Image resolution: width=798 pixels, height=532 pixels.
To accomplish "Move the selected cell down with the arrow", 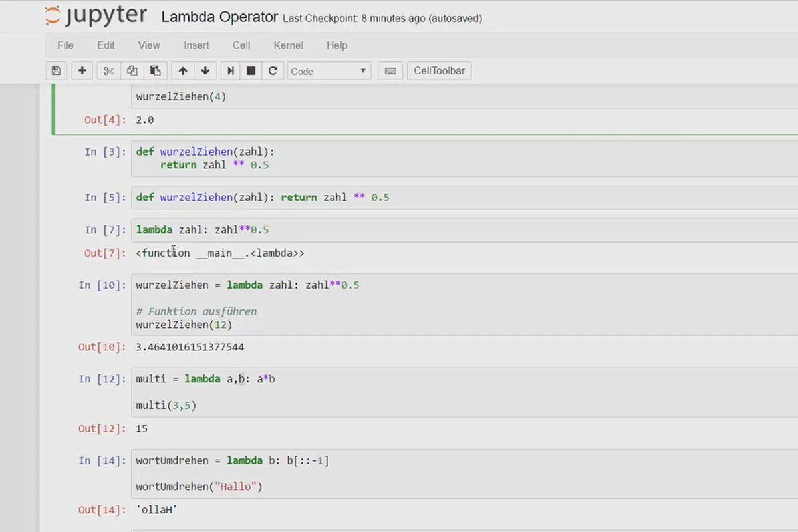I will pos(205,71).
